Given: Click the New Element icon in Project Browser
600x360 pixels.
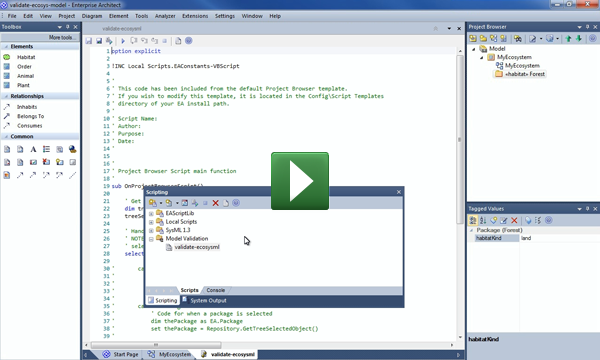Looking at the screenshot, I should 504,38.
